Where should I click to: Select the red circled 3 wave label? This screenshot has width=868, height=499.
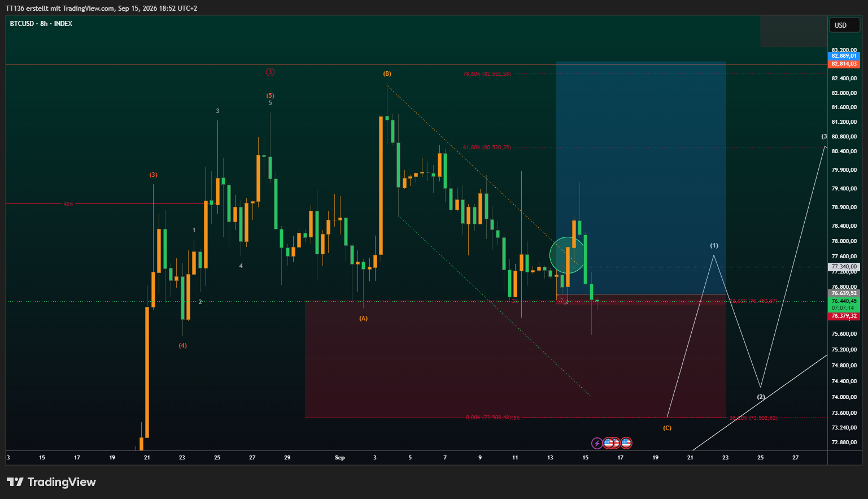[270, 72]
